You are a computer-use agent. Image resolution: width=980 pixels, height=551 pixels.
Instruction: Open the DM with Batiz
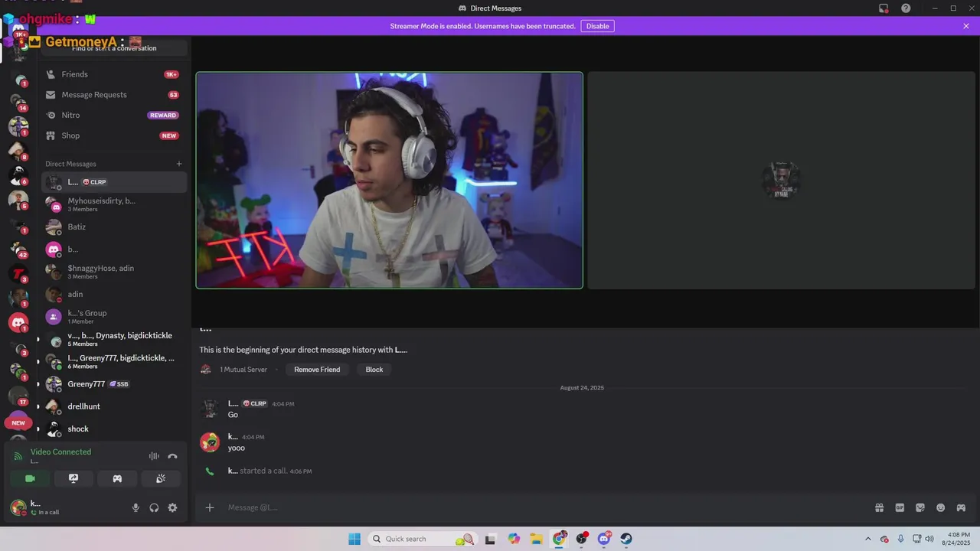coord(114,227)
